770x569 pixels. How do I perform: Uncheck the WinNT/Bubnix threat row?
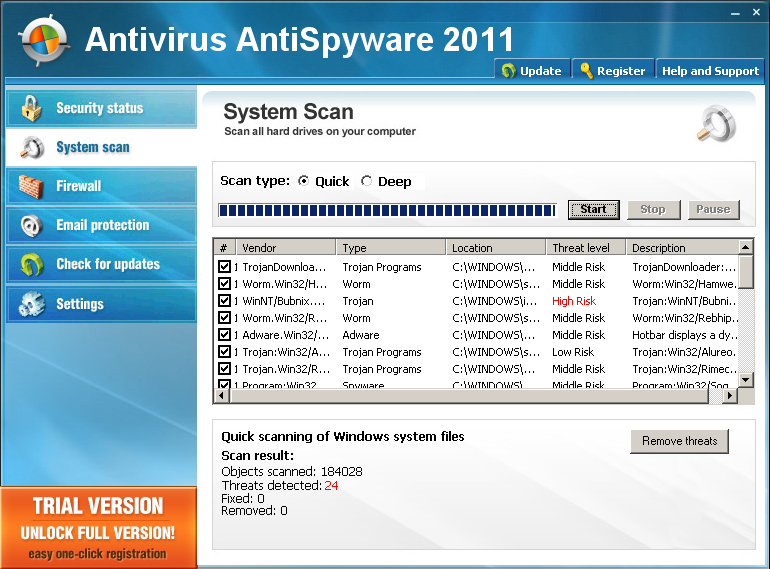[x=224, y=300]
